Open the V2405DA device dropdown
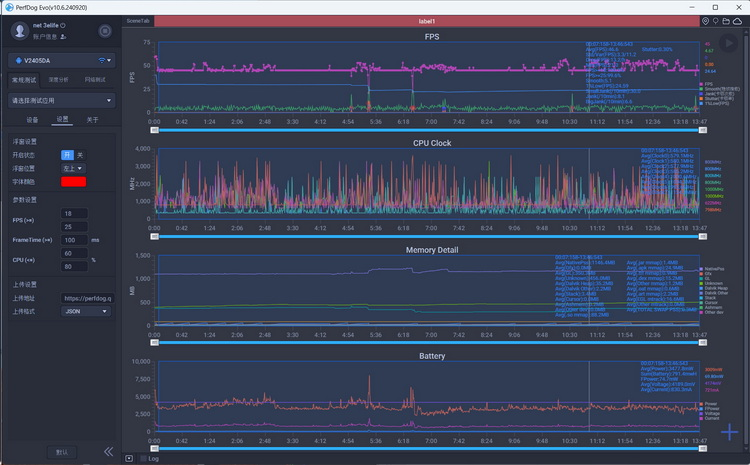Viewport: 750px width, 465px height. click(x=62, y=60)
